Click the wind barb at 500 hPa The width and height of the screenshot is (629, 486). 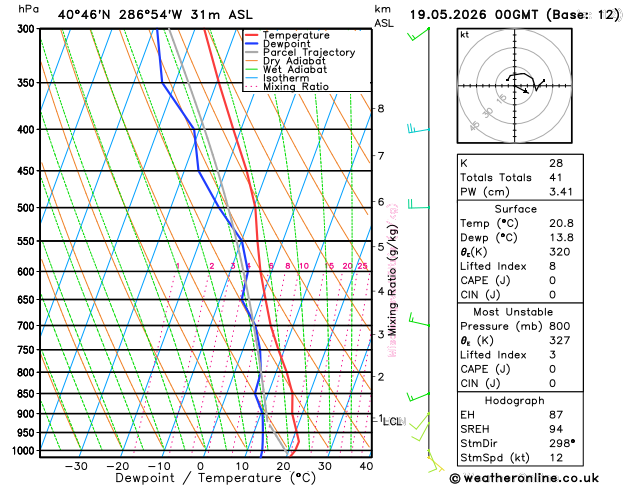tap(418, 204)
